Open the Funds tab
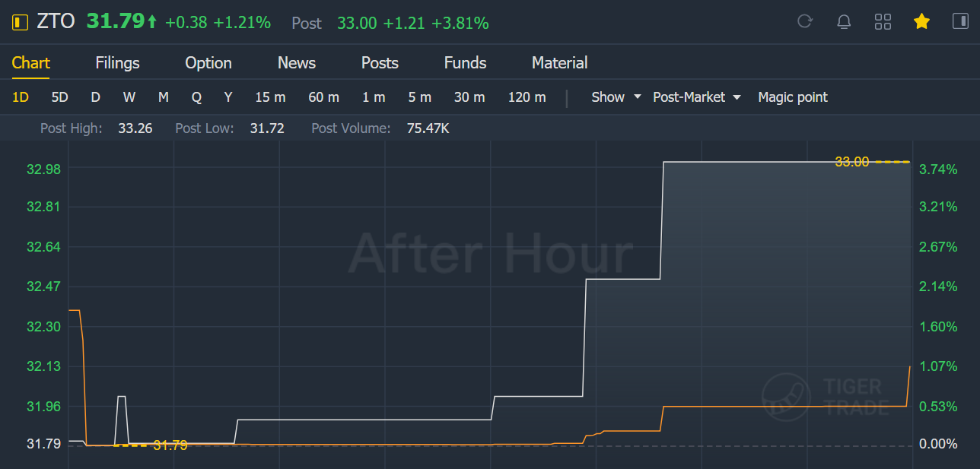 [466, 63]
